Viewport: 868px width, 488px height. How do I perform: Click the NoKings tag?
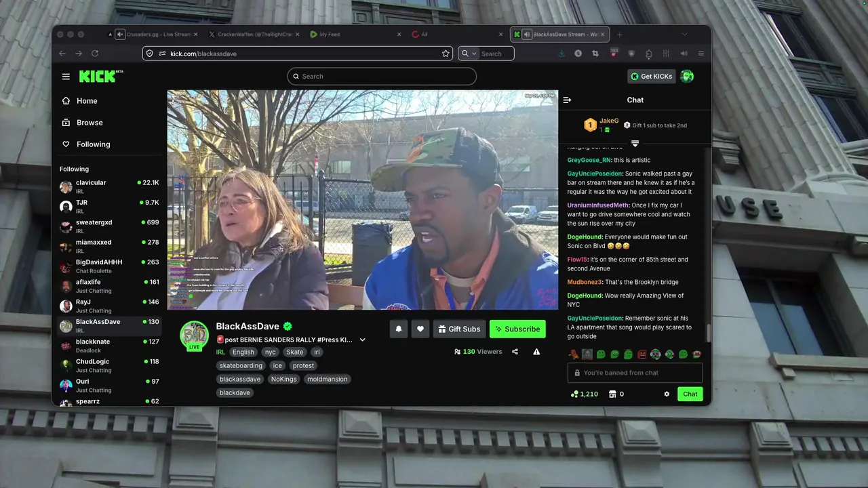click(284, 379)
